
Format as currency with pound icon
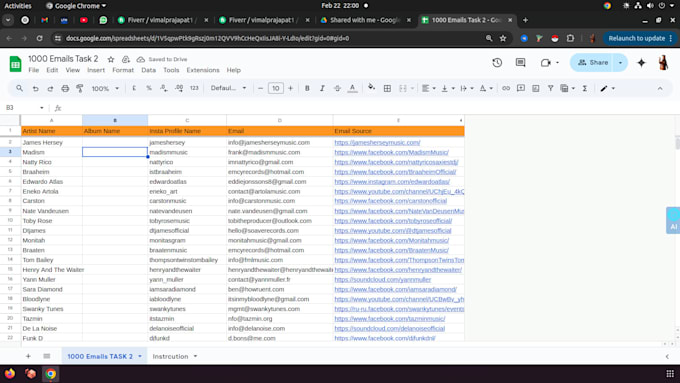(134, 88)
